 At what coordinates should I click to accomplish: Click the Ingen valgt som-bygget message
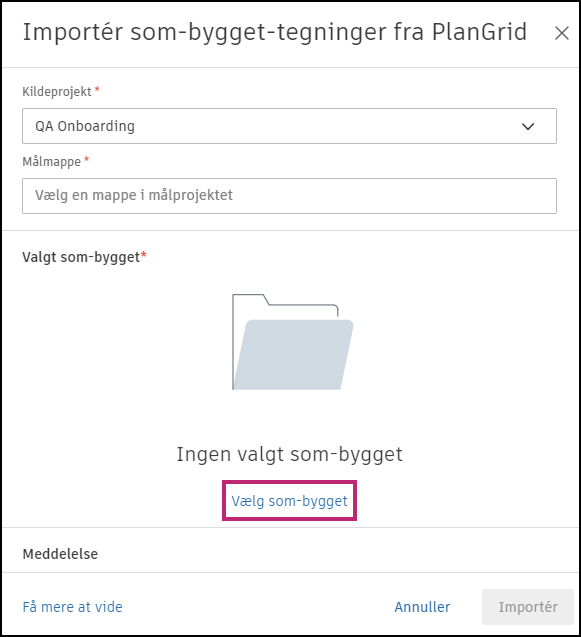click(289, 454)
